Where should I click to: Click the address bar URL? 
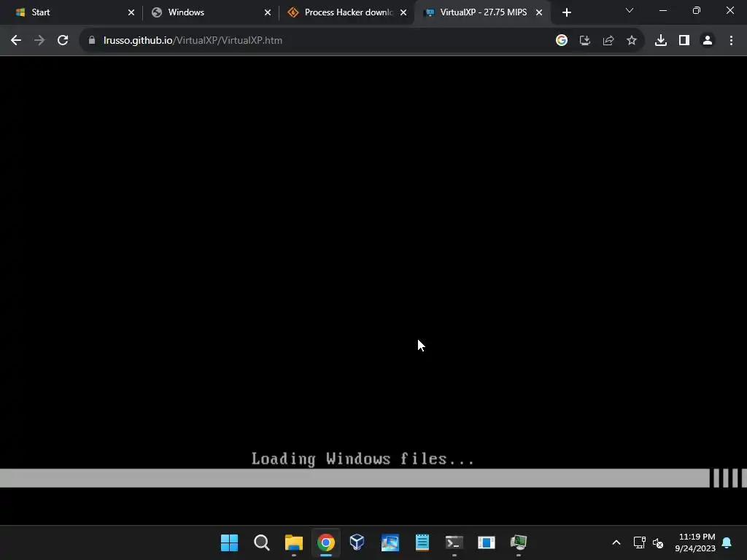pyautogui.click(x=193, y=41)
